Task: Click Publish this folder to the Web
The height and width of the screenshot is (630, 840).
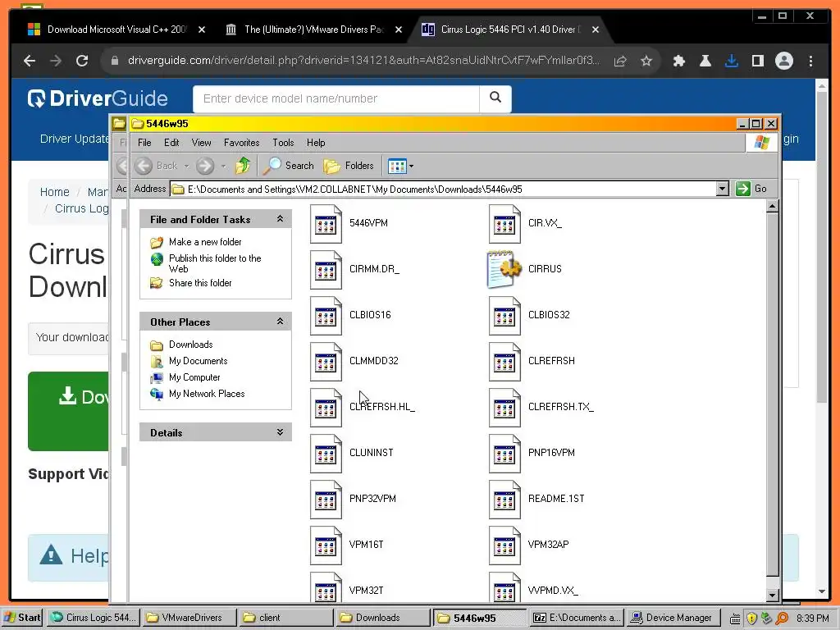Action: coord(215,263)
